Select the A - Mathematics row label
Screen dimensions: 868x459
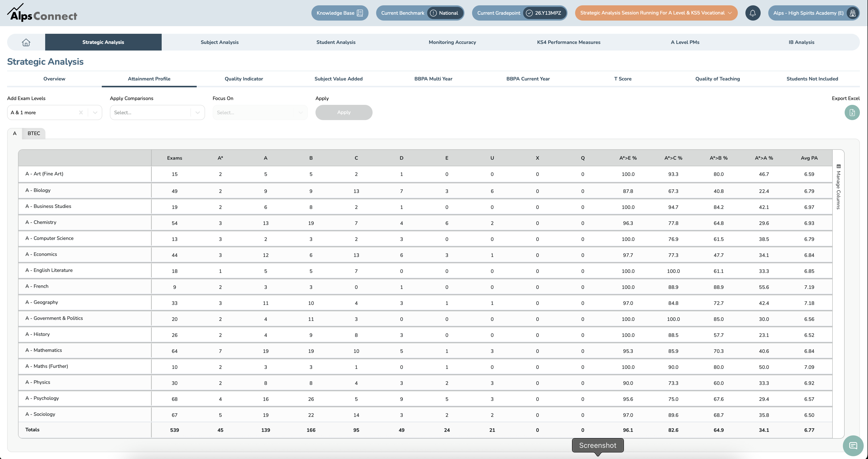click(44, 351)
